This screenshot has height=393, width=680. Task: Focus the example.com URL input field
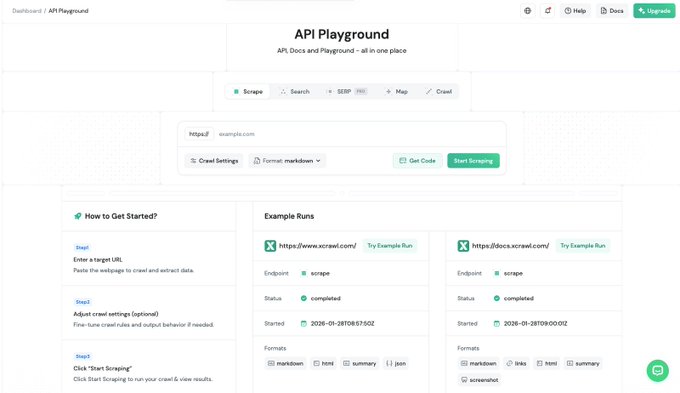point(359,134)
